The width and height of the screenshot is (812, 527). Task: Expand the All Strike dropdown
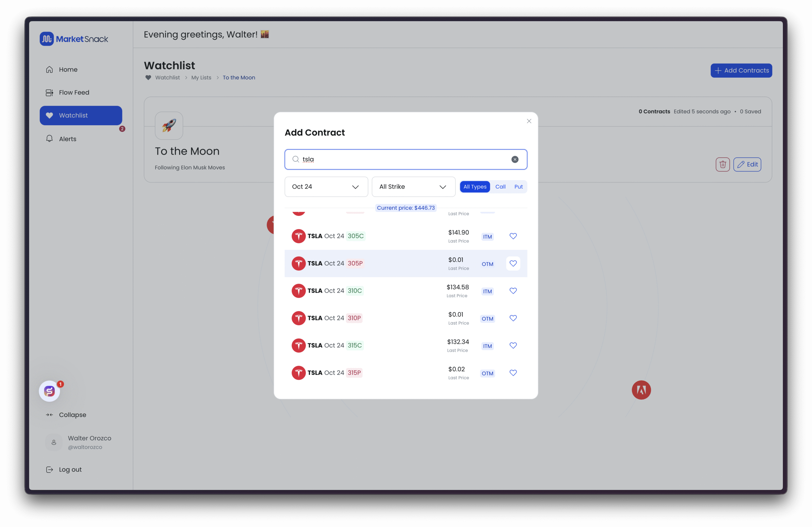(413, 186)
